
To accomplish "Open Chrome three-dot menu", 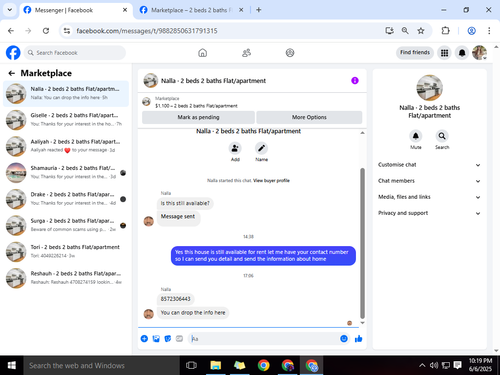I will pyautogui.click(x=489, y=31).
